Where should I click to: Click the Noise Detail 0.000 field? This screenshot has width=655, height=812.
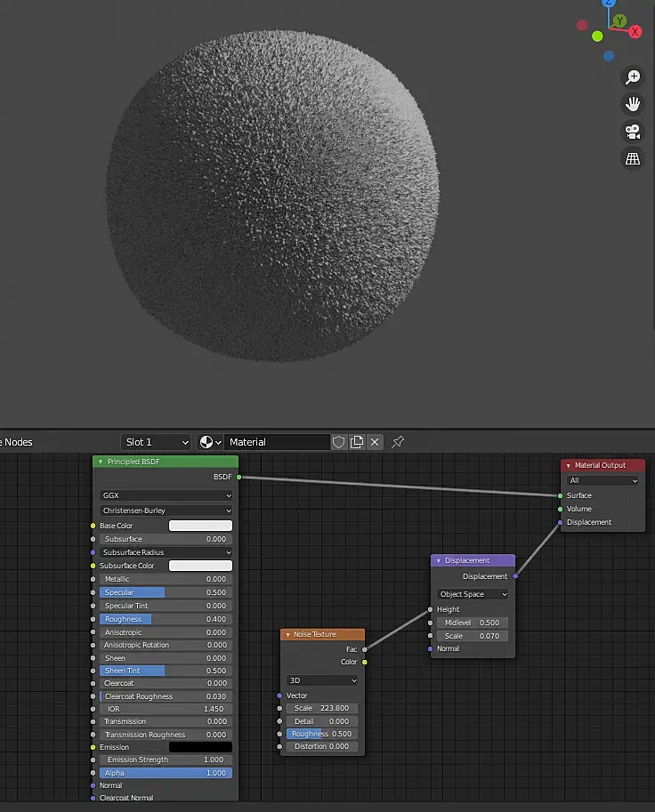(322, 721)
